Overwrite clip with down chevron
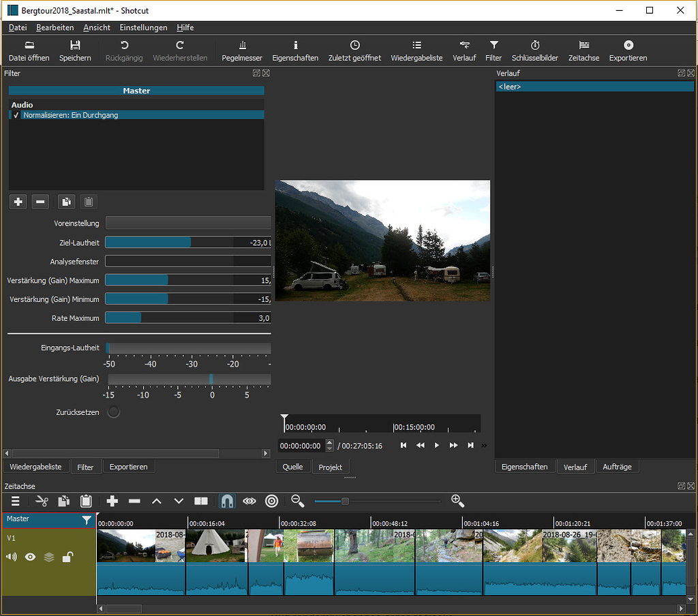The image size is (698, 616). [179, 501]
